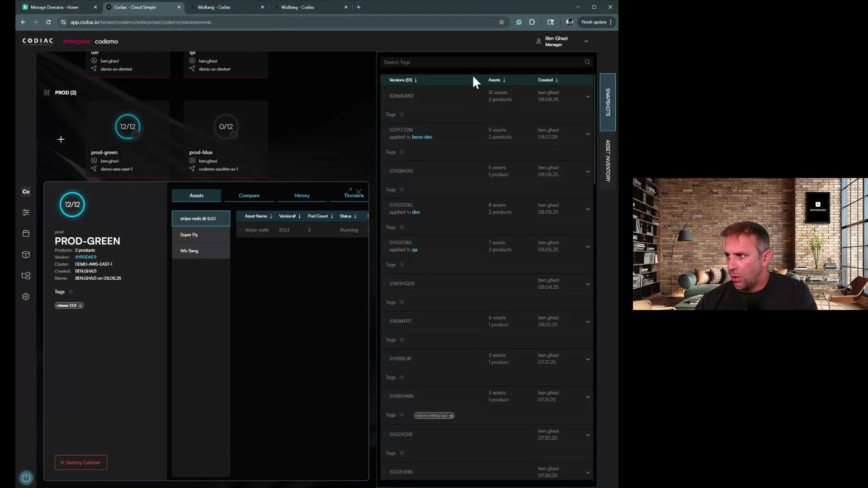
Task: Open the hierarchy tree sidebar icon
Action: click(26, 276)
